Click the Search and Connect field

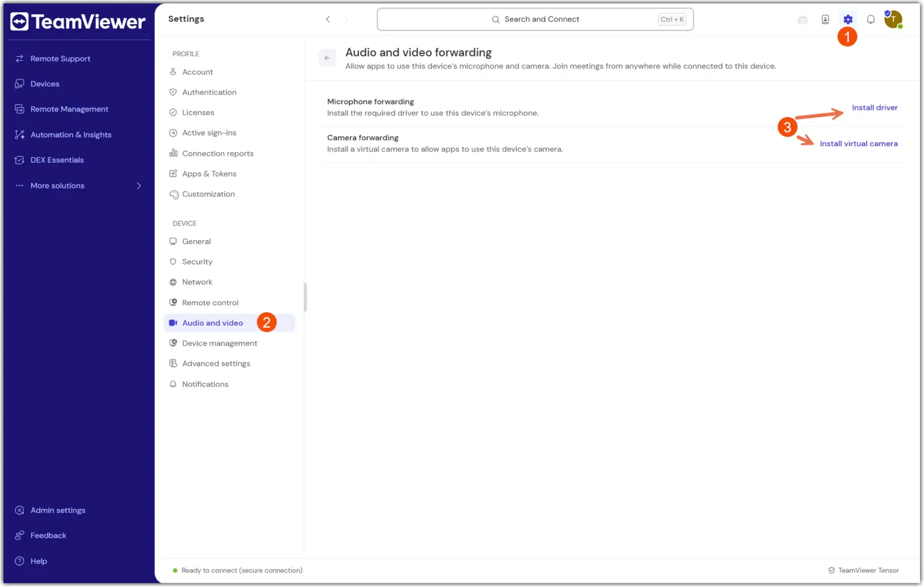[x=535, y=19]
